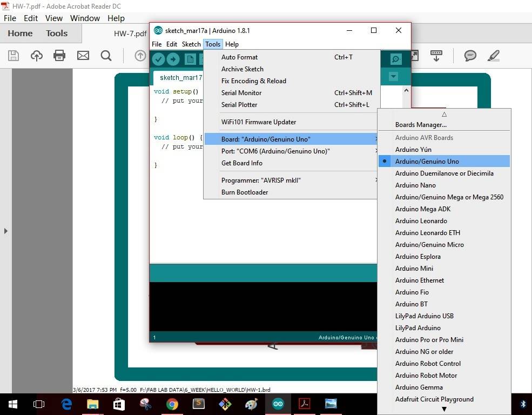
Task: Switch to Acrobat Tools tab
Action: coord(57,34)
